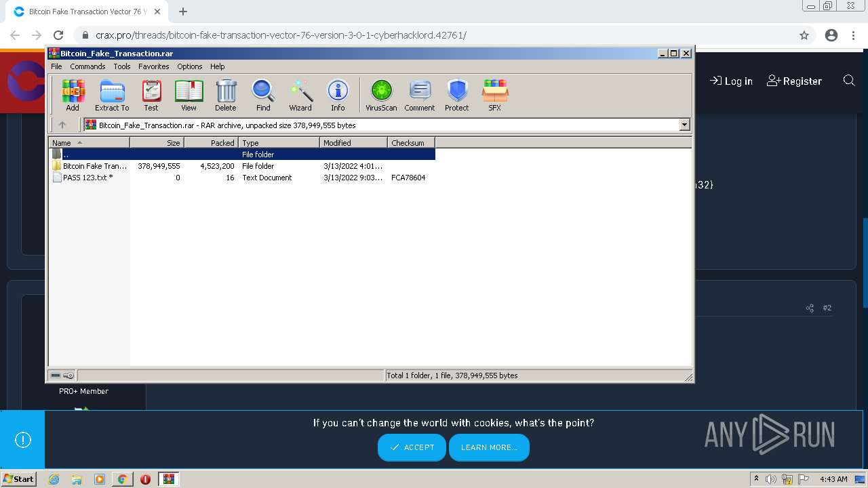Open media player from taskbar
The height and width of the screenshot is (488, 868).
[x=100, y=479]
